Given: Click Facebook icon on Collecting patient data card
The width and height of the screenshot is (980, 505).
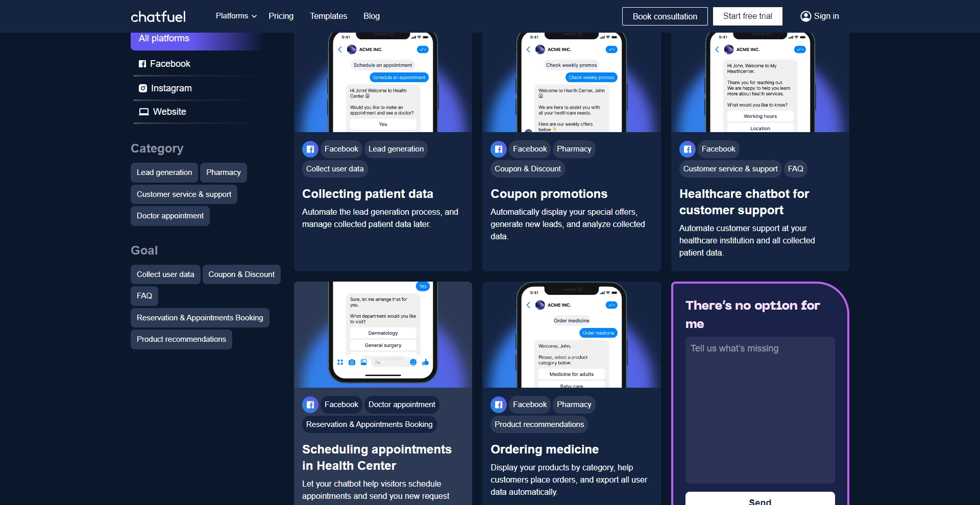Looking at the screenshot, I should click(x=310, y=149).
